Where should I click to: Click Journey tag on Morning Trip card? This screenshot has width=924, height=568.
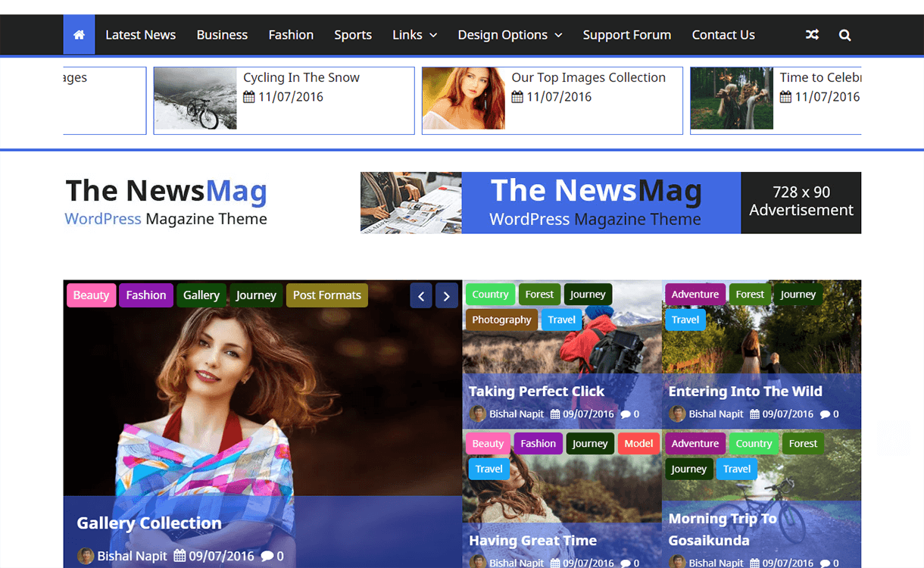coord(688,469)
